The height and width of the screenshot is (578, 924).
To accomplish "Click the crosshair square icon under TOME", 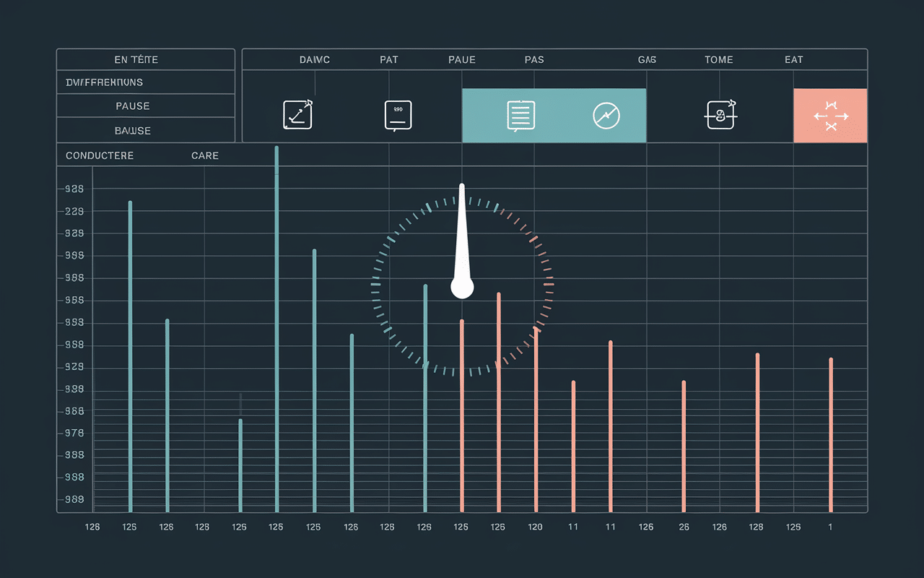I will (x=720, y=115).
